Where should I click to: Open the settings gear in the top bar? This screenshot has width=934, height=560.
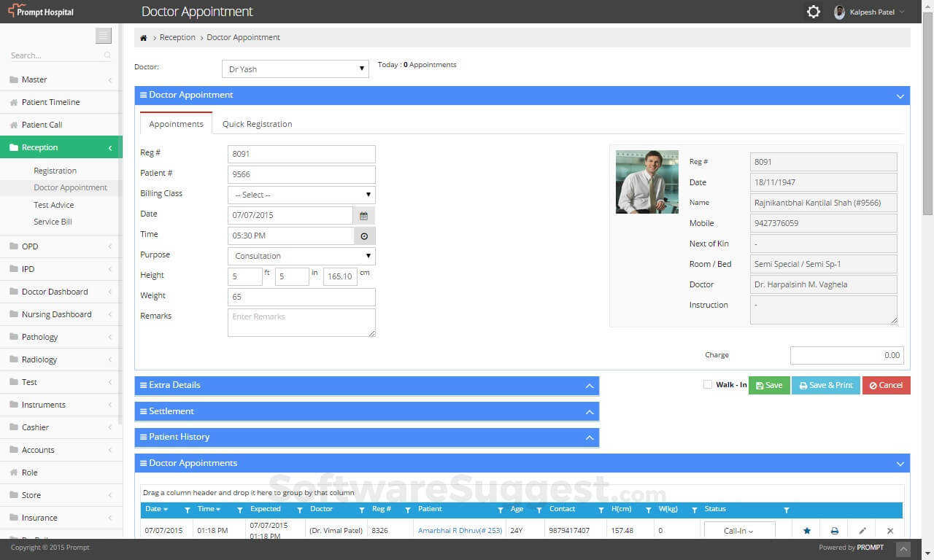813,12
